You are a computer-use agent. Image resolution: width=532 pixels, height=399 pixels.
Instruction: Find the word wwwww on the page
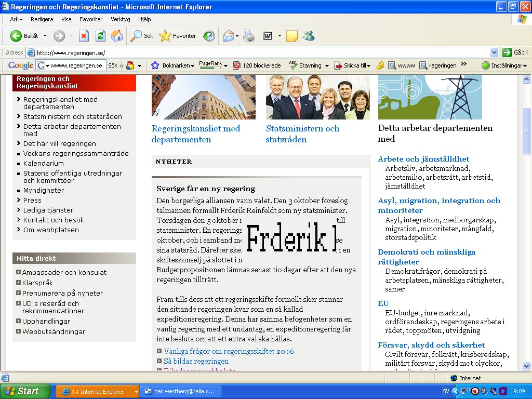point(402,65)
